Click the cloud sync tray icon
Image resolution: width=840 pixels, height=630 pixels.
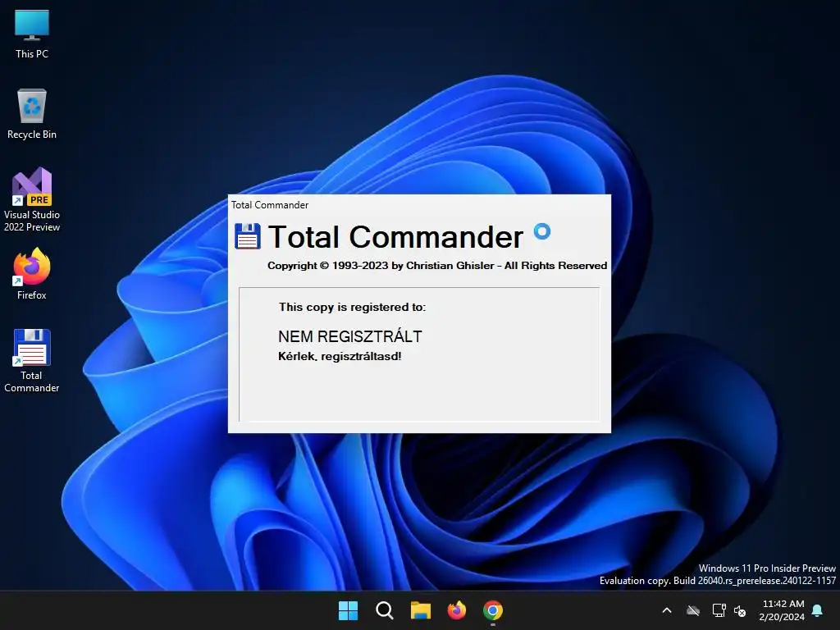pyautogui.click(x=693, y=610)
